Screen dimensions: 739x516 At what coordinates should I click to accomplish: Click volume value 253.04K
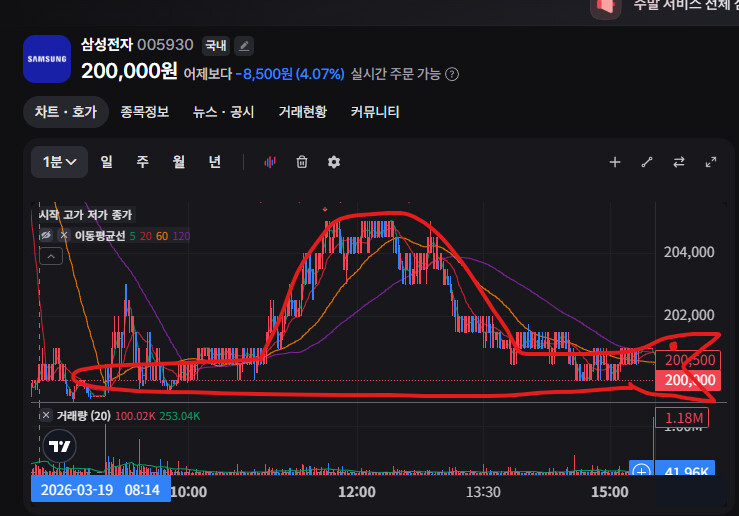coord(180,416)
